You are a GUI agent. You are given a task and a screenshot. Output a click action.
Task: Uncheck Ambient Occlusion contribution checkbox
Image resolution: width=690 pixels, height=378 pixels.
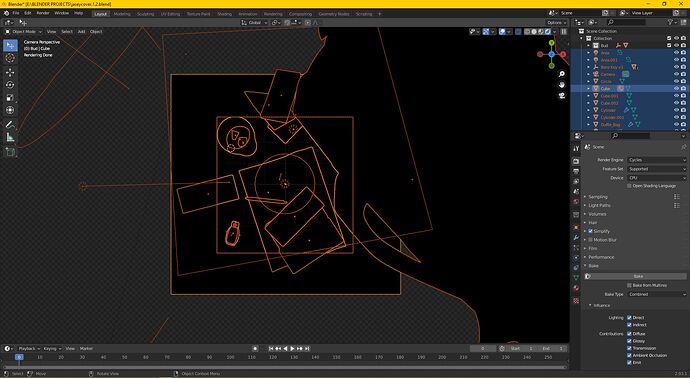(629, 356)
